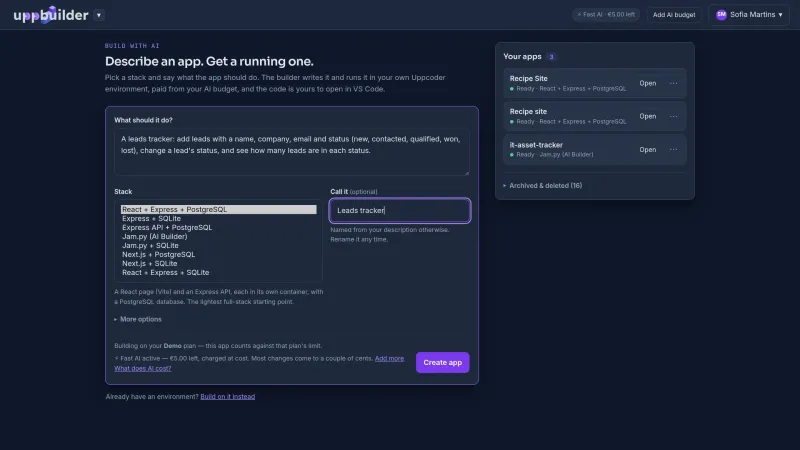Click Add AI budget button
The image size is (800, 450).
(x=673, y=15)
